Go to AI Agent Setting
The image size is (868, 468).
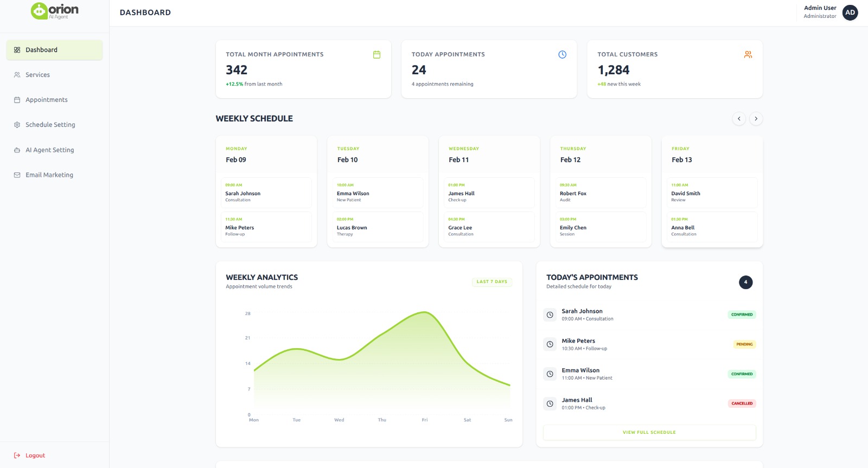point(49,150)
